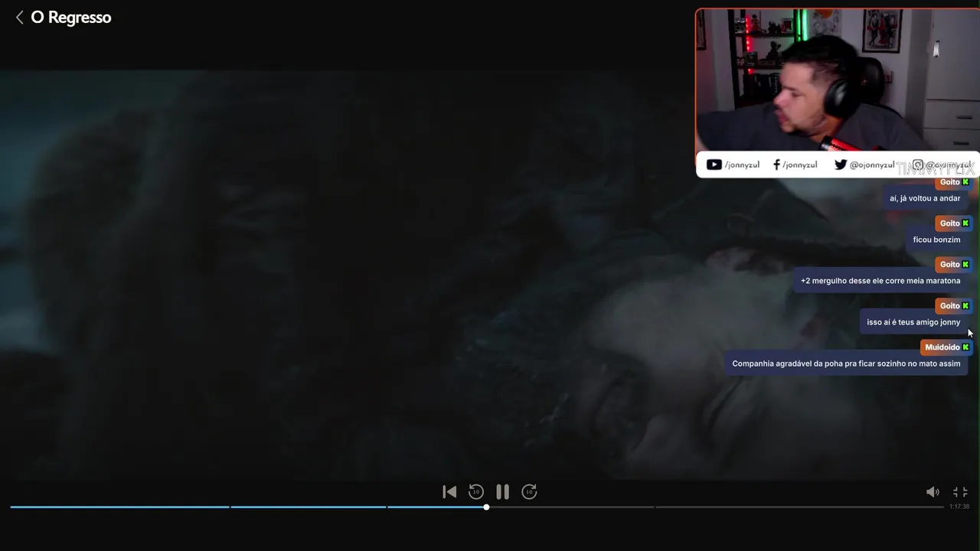This screenshot has width=980, height=551.
Task: Skip forward 10 seconds
Action: pyautogui.click(x=529, y=492)
